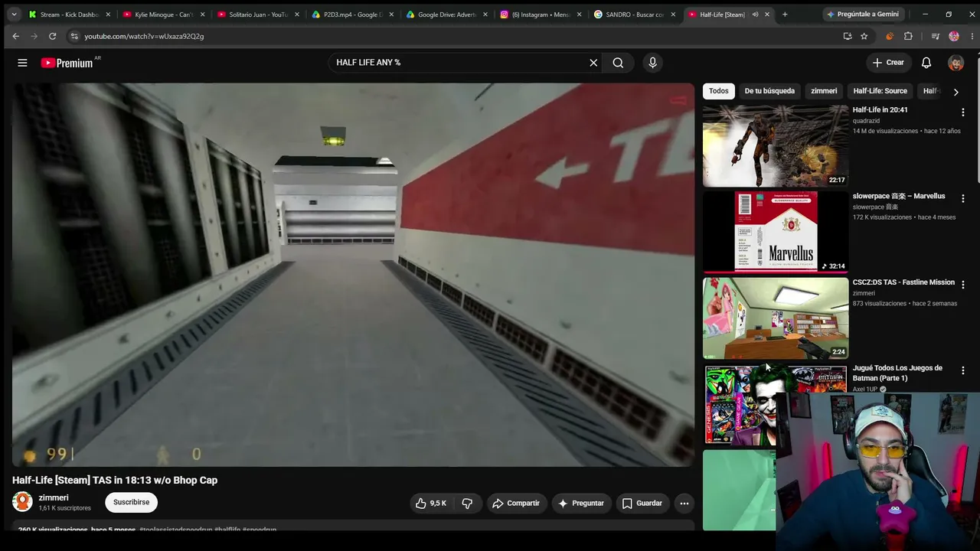Select the De tu búsqueda chip

tap(769, 91)
